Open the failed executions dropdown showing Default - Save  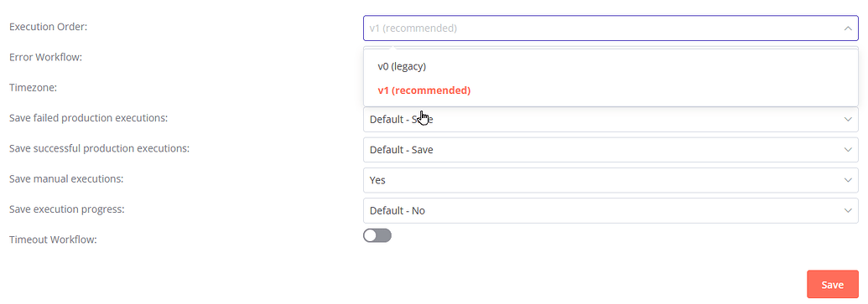[x=611, y=119]
